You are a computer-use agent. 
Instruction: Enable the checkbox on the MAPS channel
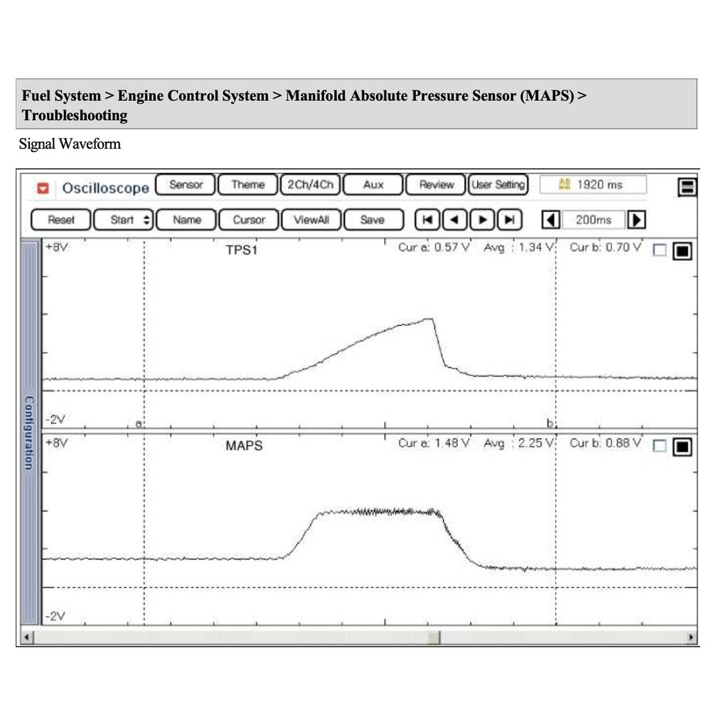coord(659,446)
